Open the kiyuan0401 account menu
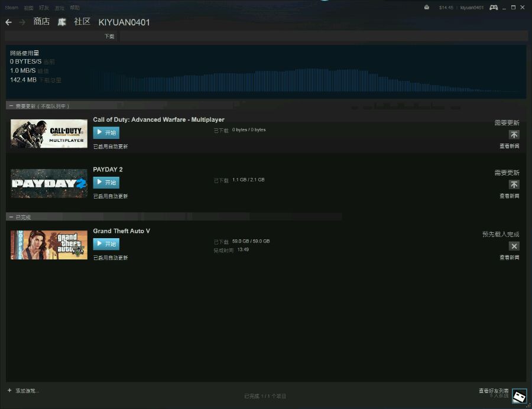532x409 pixels. [x=472, y=8]
